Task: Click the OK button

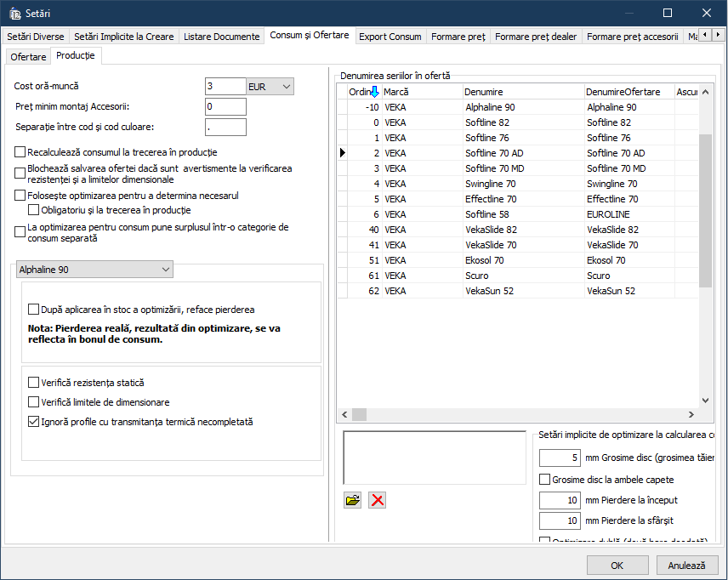Action: point(617,565)
